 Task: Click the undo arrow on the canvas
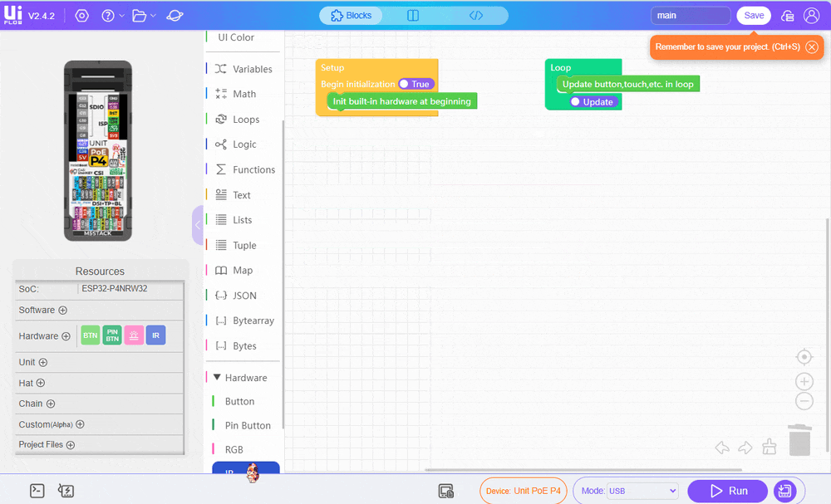(722, 448)
